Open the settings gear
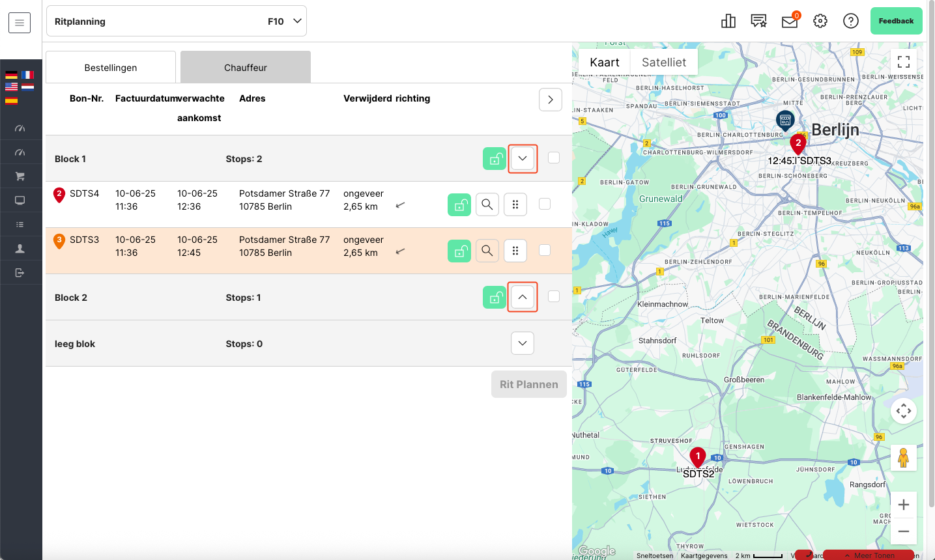Screen dimensions: 935x560 coord(820,21)
